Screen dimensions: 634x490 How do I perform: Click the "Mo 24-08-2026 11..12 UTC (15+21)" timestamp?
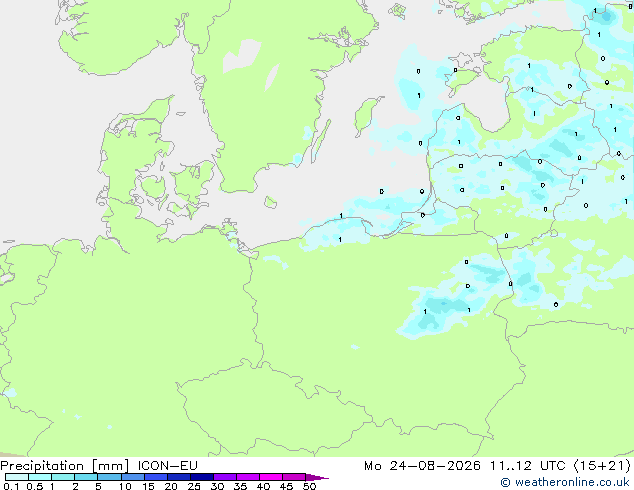(x=497, y=466)
